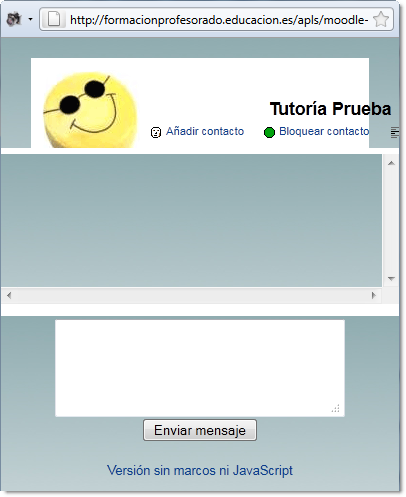
Task: Click the left arrow of the horizontal scrollbar
Action: (9, 295)
